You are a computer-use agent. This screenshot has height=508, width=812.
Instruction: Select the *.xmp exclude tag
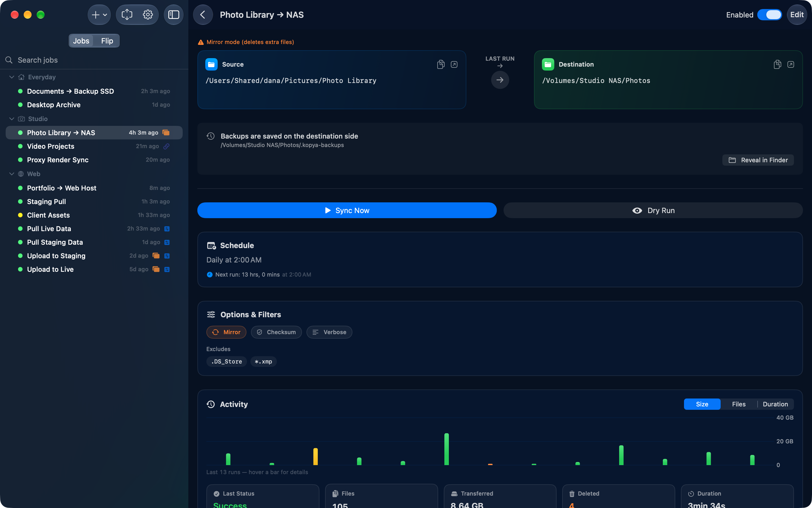pyautogui.click(x=263, y=362)
